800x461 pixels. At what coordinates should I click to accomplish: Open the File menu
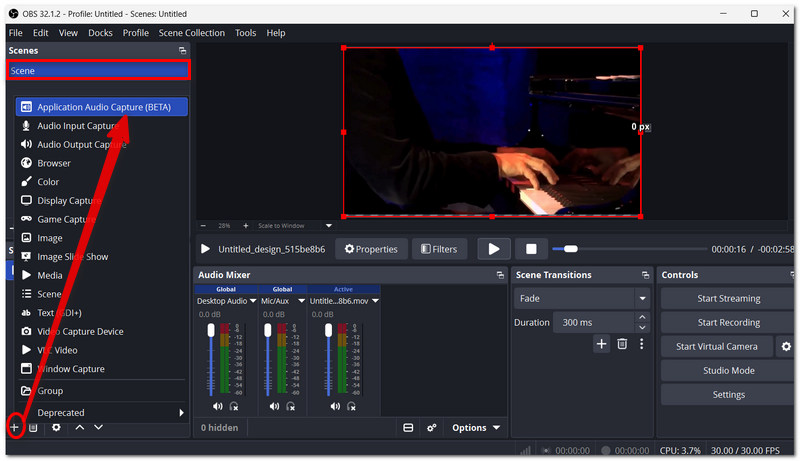(16, 33)
